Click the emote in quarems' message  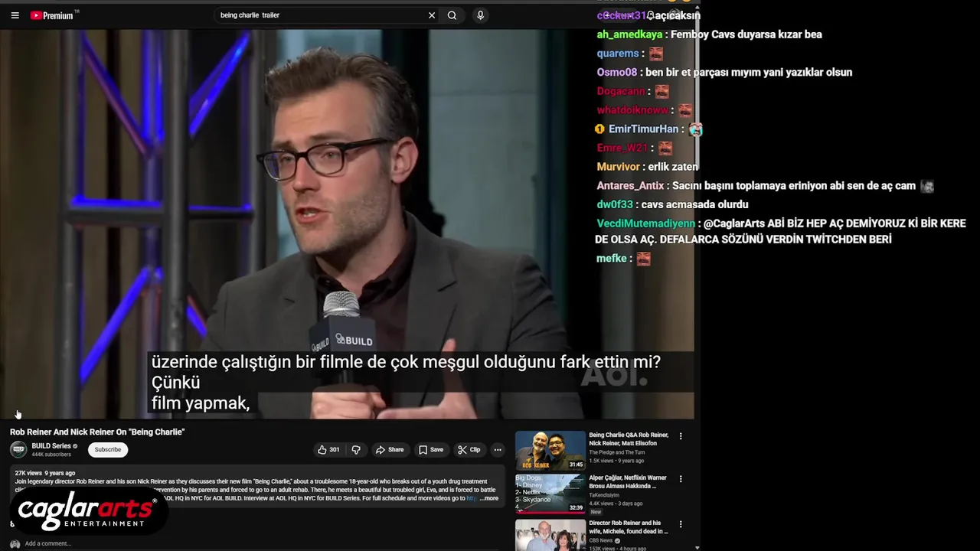(x=656, y=54)
